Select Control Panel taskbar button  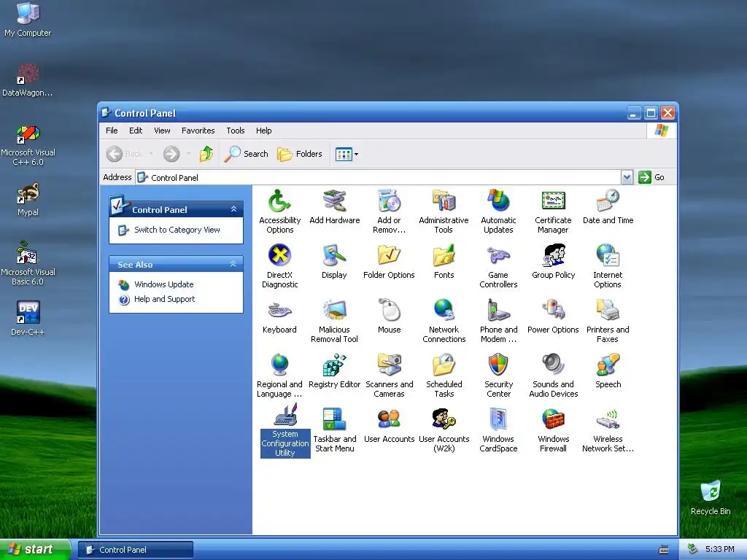(x=135, y=550)
